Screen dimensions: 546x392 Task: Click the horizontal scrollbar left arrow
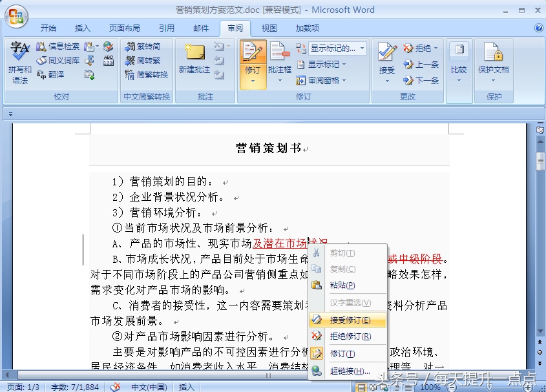click(x=7, y=375)
